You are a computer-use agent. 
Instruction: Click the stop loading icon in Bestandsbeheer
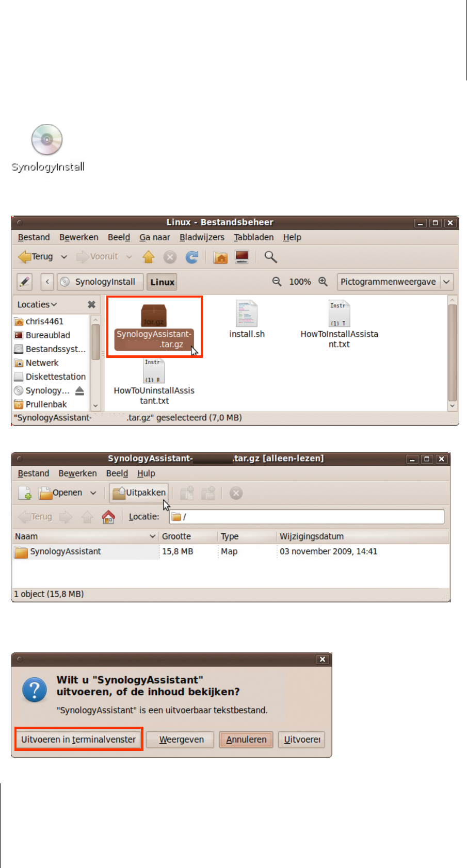[x=170, y=257]
